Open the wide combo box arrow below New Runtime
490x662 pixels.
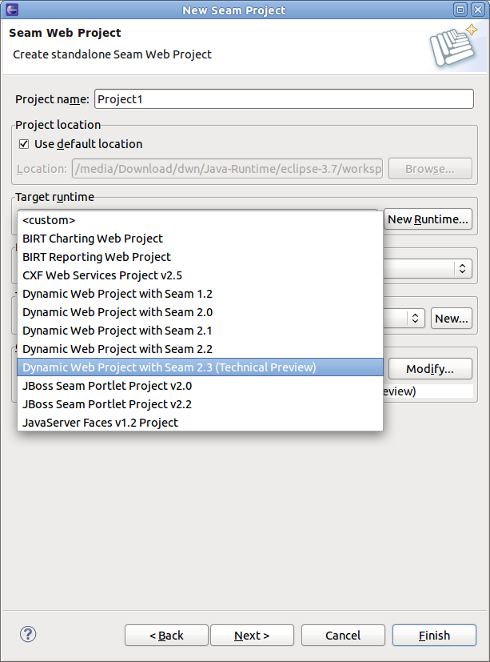462,268
